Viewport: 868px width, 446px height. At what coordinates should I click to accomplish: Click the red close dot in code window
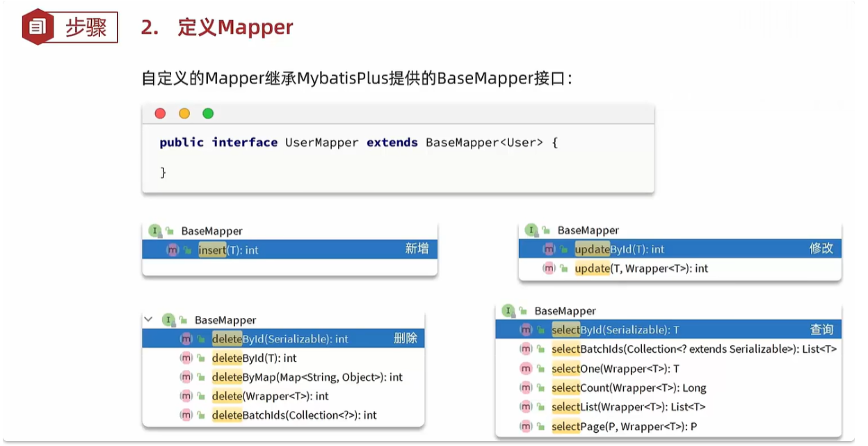[x=160, y=113]
